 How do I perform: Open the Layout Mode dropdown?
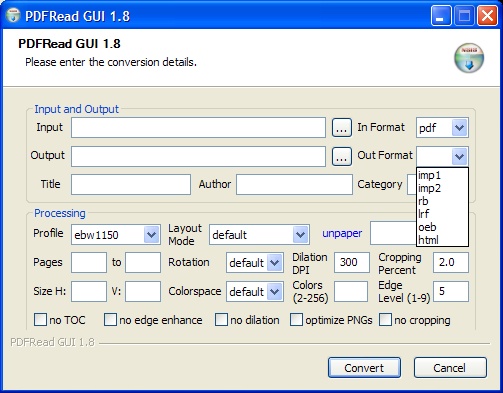[x=300, y=235]
